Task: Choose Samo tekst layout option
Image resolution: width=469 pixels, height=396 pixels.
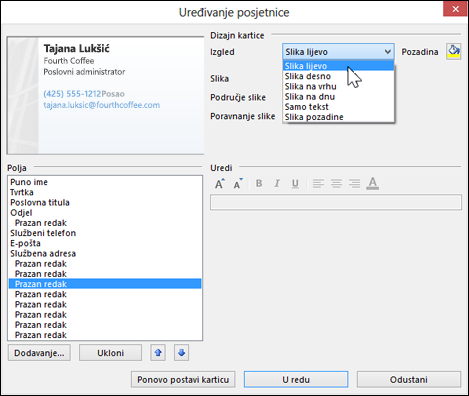Action: (x=338, y=107)
